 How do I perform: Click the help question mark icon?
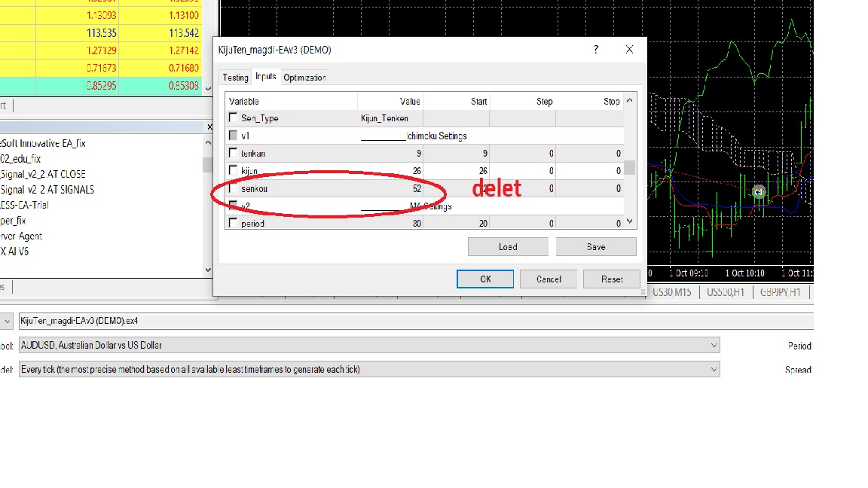[x=596, y=49]
